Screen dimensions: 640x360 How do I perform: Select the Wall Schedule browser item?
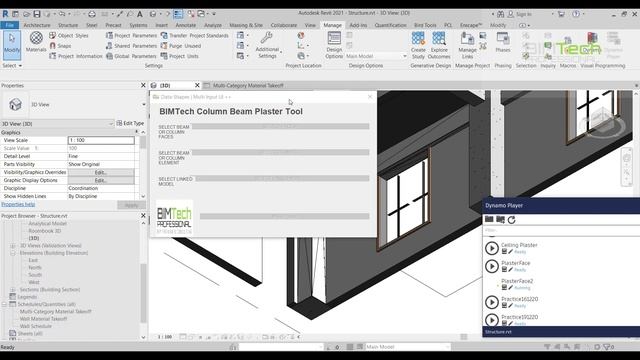36,326
